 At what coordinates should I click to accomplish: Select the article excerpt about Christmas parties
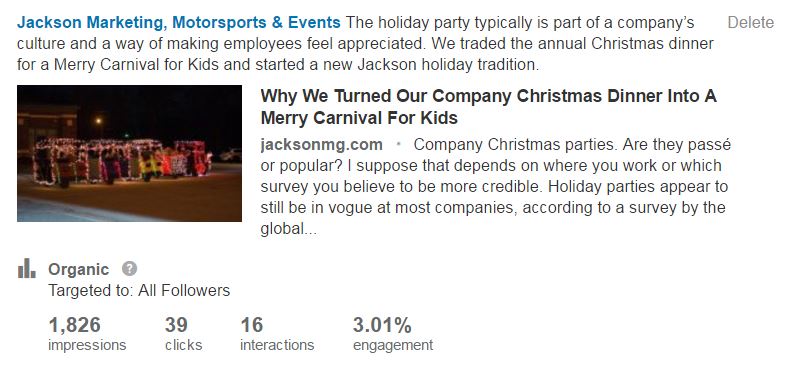pos(494,187)
